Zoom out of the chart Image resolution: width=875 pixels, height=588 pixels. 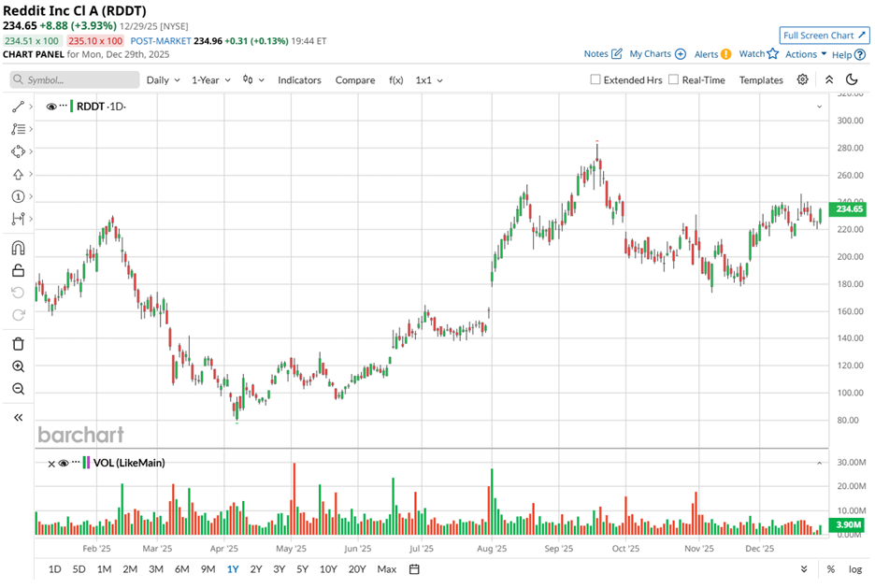pos(18,389)
